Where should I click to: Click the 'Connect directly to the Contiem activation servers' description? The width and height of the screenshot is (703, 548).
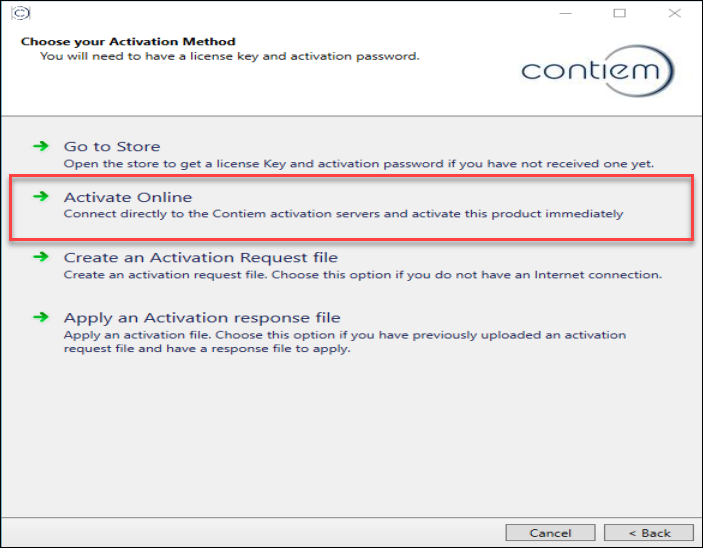(x=343, y=214)
